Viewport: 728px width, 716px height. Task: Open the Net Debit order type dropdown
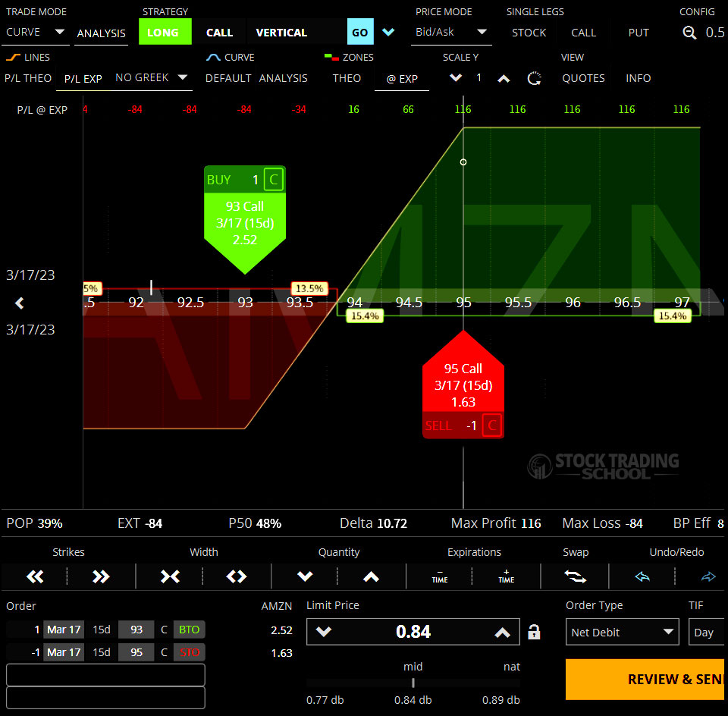click(x=622, y=632)
